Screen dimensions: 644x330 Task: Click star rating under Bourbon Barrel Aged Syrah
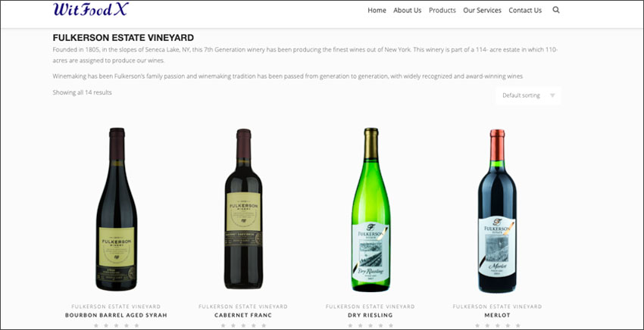pos(116,325)
